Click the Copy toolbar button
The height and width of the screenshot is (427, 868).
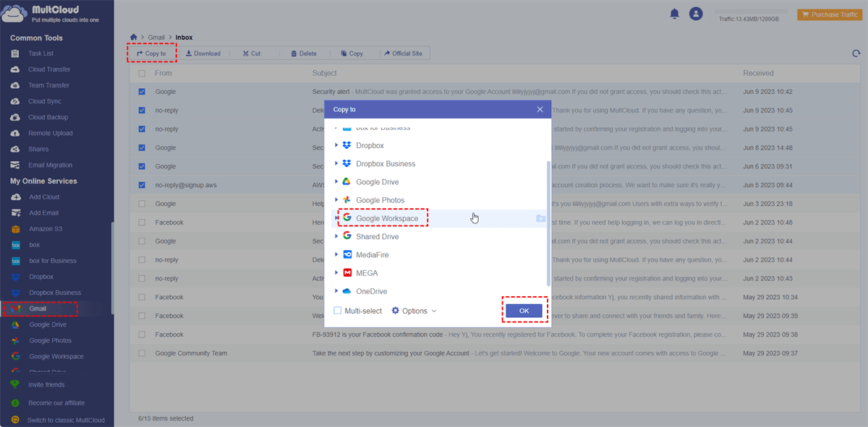pos(352,53)
